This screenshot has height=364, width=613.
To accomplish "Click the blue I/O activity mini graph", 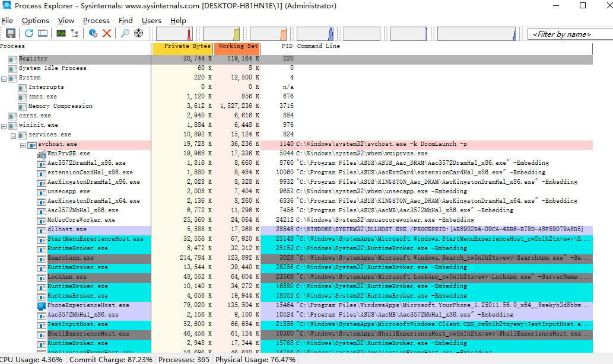I will pos(315,34).
